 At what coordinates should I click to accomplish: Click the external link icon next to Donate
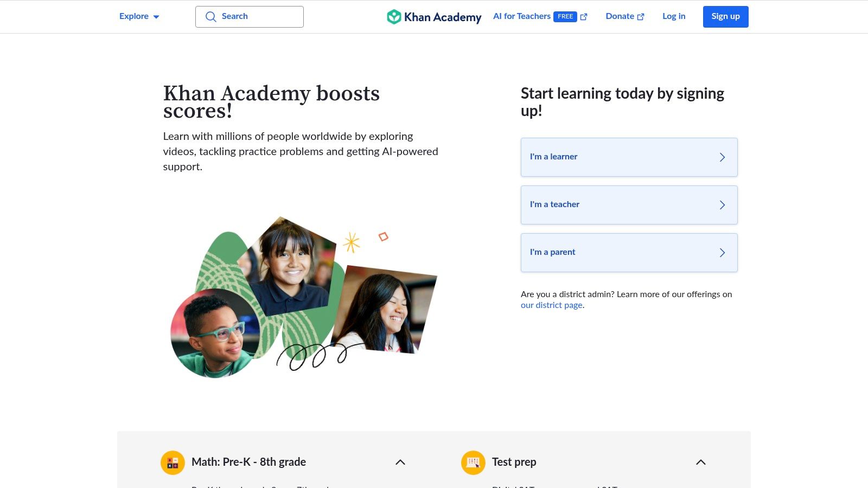coord(641,17)
